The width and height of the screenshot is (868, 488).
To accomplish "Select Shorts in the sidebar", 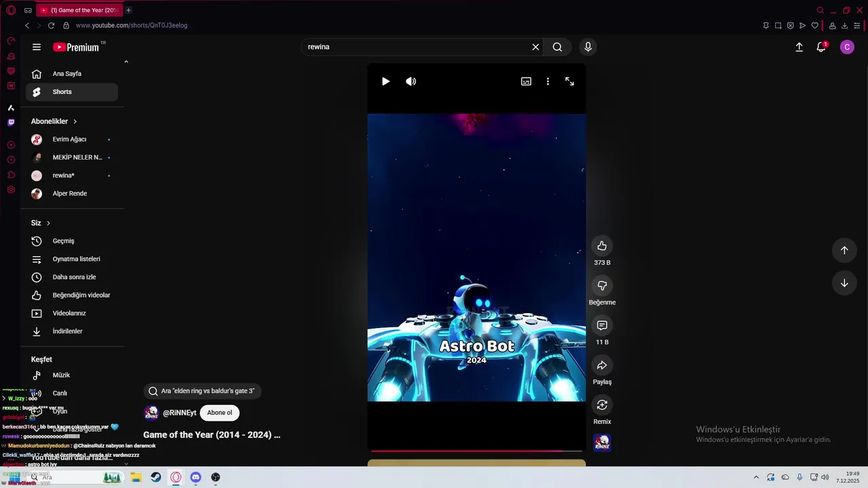I will [72, 92].
